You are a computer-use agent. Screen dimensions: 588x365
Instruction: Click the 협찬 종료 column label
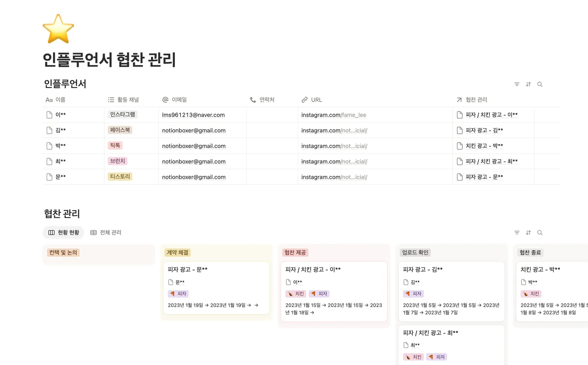(x=530, y=252)
